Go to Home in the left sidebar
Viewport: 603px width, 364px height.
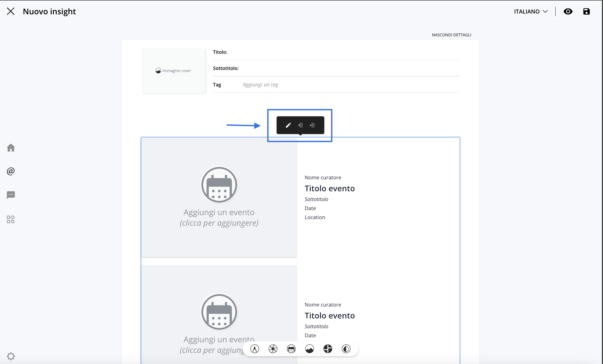tap(11, 148)
